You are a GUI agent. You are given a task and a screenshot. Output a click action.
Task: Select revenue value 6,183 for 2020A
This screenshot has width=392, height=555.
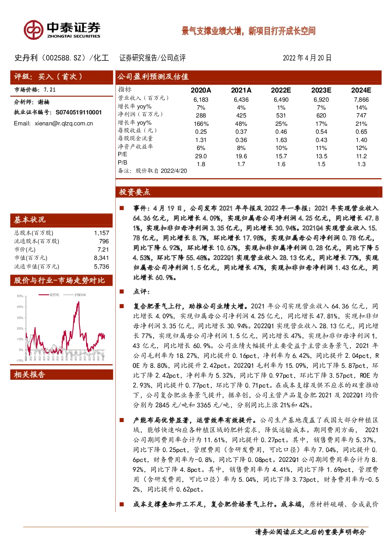coord(201,100)
